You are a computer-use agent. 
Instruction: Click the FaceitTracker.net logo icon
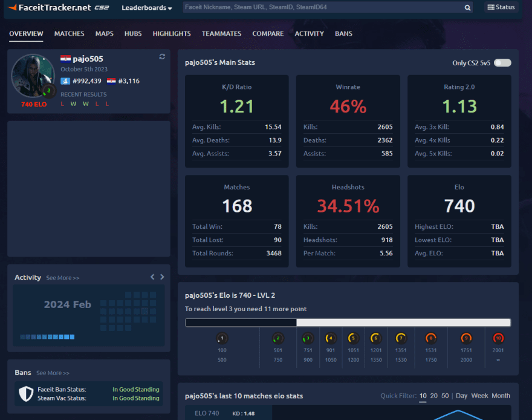13,8
